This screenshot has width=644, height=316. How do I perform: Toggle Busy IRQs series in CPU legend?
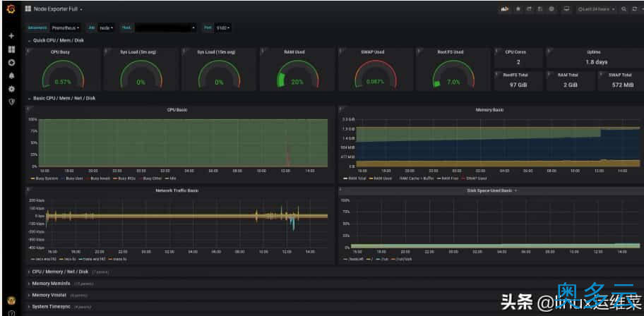coord(124,178)
